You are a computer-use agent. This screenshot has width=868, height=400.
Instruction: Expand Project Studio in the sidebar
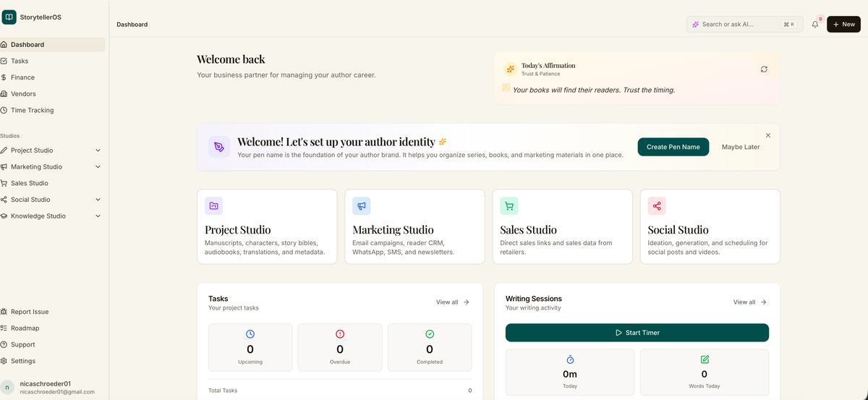click(x=98, y=150)
